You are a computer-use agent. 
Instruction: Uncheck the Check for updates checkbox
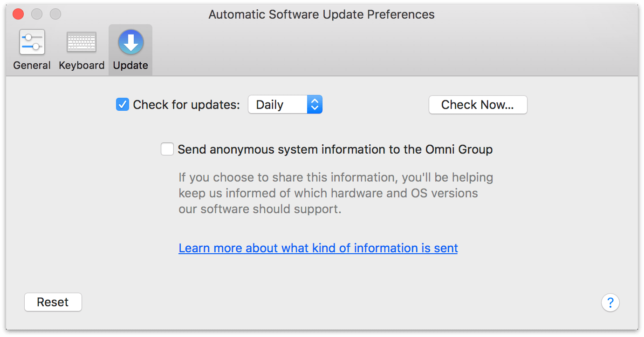tap(122, 105)
